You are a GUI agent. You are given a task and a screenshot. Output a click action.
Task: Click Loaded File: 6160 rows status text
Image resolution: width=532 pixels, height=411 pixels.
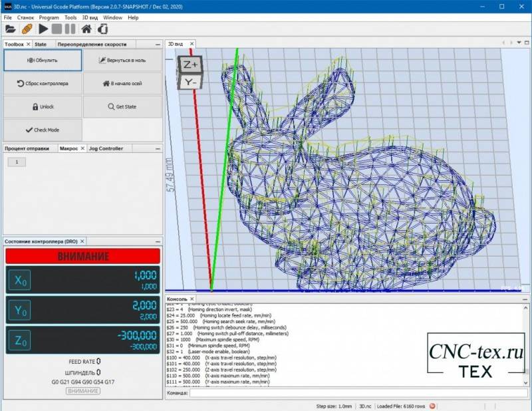pos(401,406)
